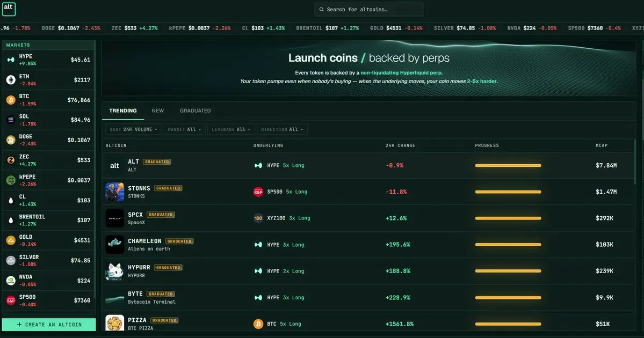Click BRENTOIL $107 in the ticker strip
Image resolution: width=644 pixels, height=338 pixels.
[327, 28]
